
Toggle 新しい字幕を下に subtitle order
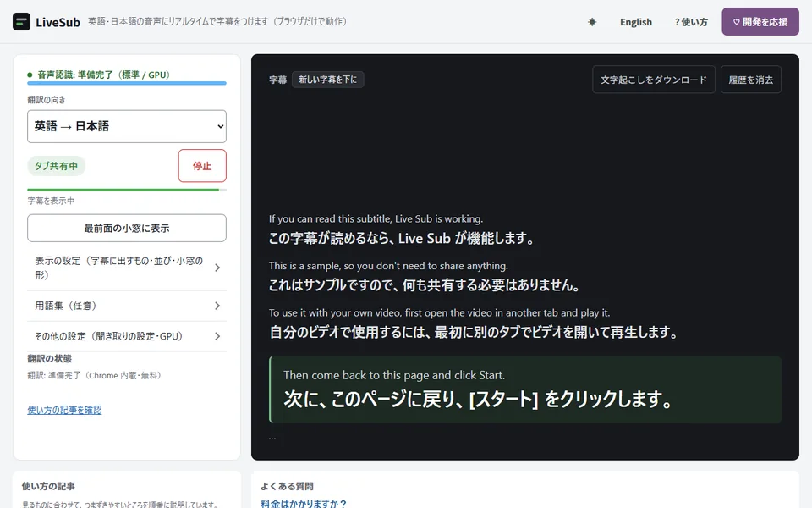click(328, 80)
